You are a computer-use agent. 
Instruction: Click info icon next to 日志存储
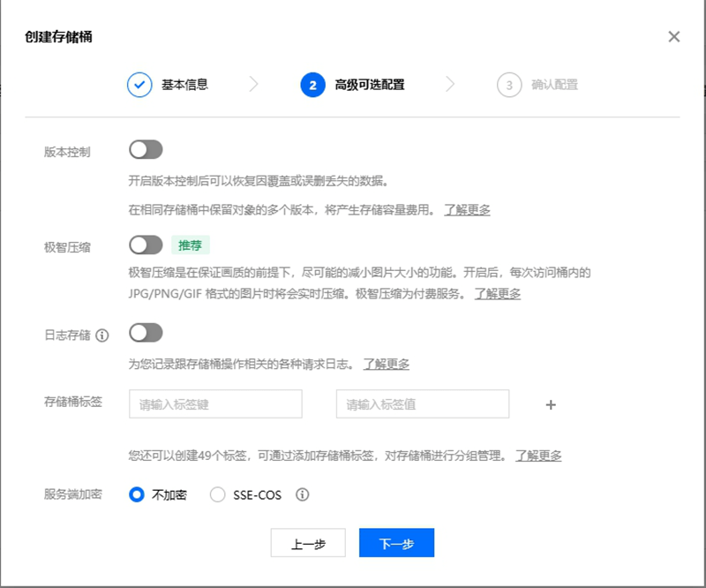[102, 335]
